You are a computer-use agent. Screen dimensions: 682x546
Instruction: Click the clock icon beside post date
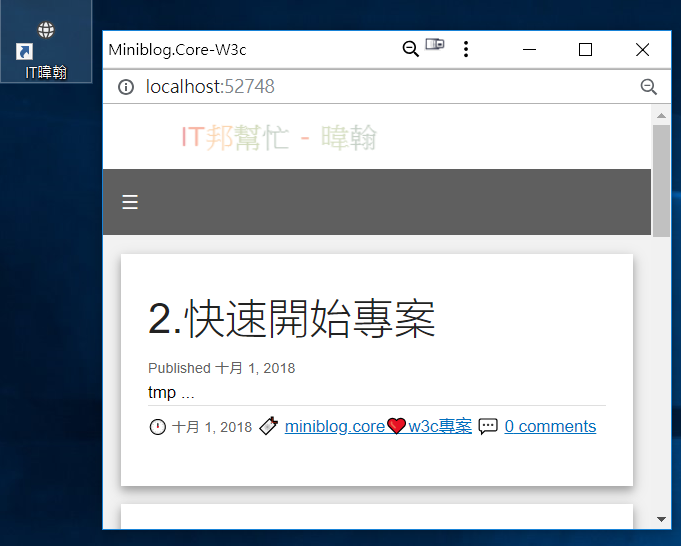point(157,427)
